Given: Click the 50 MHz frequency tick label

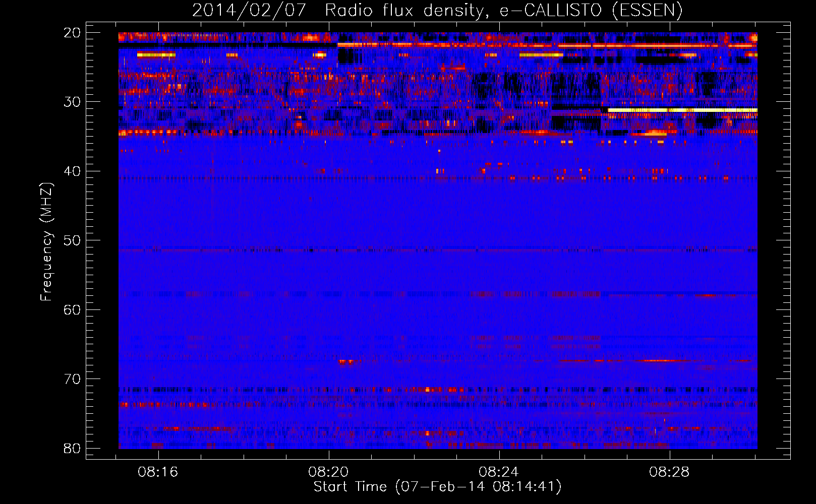Looking at the screenshot, I should point(72,240).
